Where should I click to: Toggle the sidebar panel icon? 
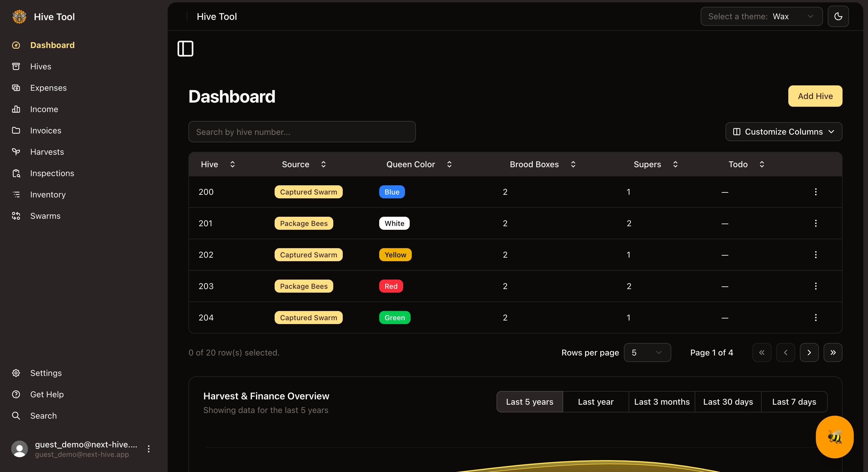(x=185, y=49)
